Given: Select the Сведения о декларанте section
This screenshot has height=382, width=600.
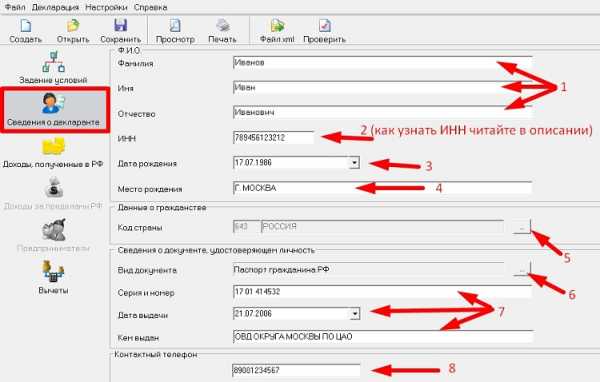Looking at the screenshot, I should [54, 110].
